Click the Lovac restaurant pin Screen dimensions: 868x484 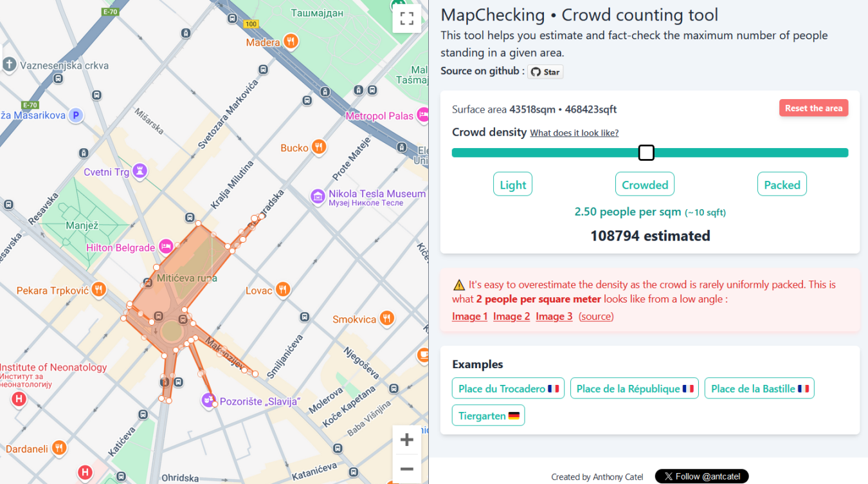[283, 290]
